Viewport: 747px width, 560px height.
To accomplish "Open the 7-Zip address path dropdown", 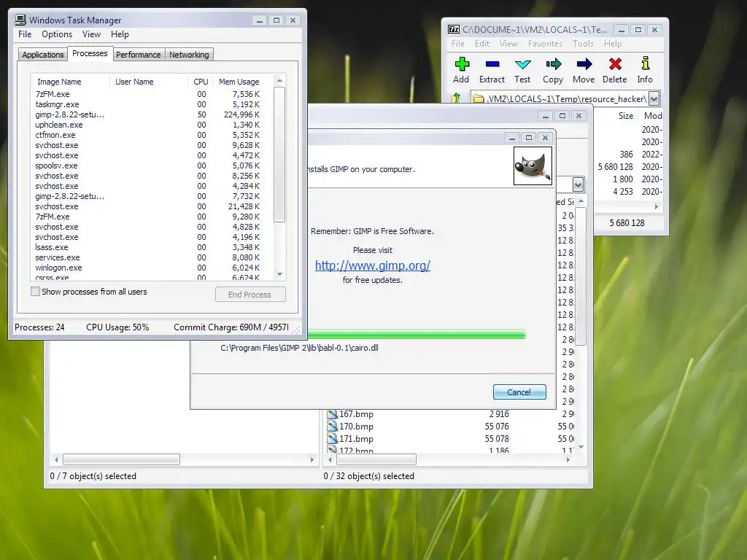I will tap(654, 98).
